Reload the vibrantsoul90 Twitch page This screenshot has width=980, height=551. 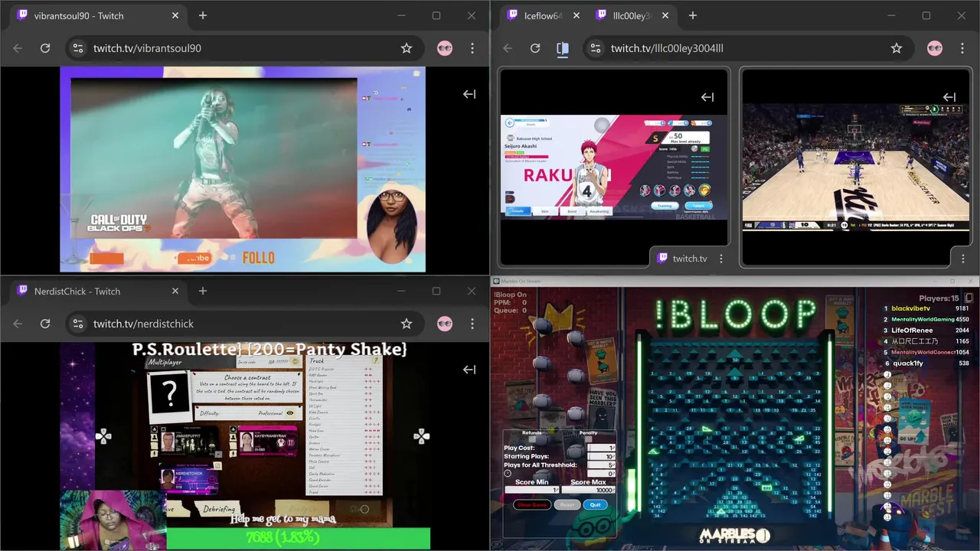tap(45, 48)
